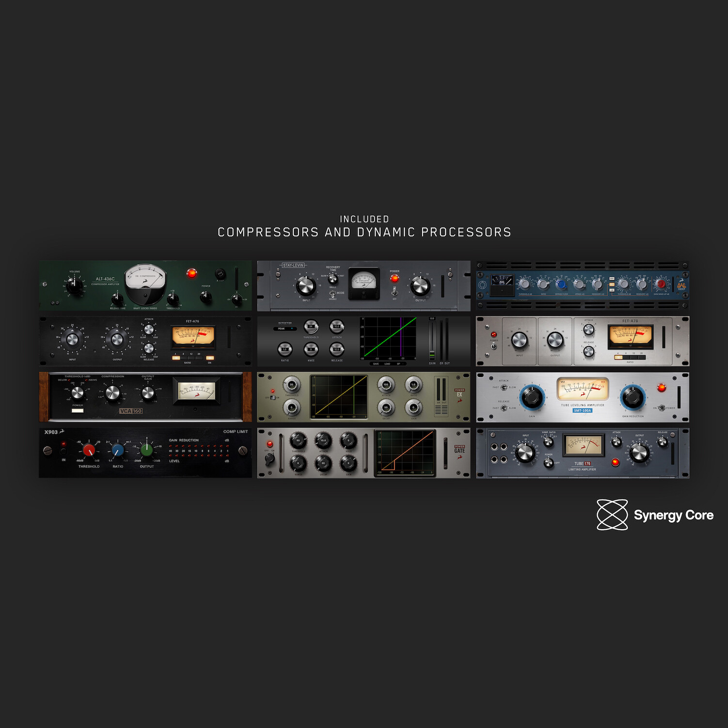
Task: Turn the ALT-436C Volume knob
Action: (x=75, y=285)
